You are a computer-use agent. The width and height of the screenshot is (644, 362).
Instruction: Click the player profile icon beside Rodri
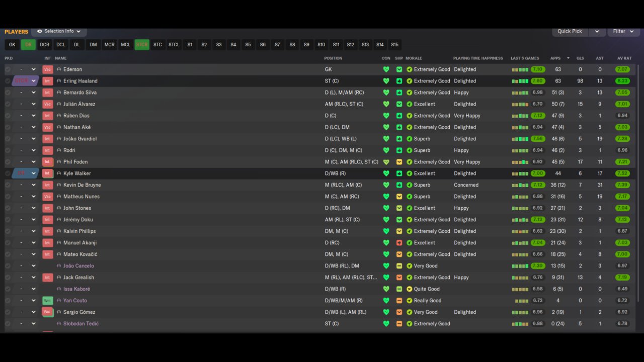59,150
